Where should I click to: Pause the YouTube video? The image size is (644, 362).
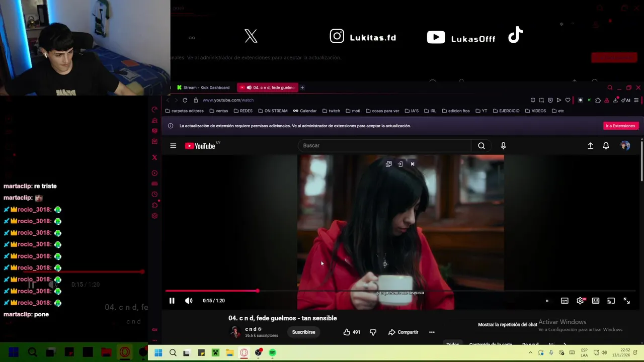click(172, 301)
